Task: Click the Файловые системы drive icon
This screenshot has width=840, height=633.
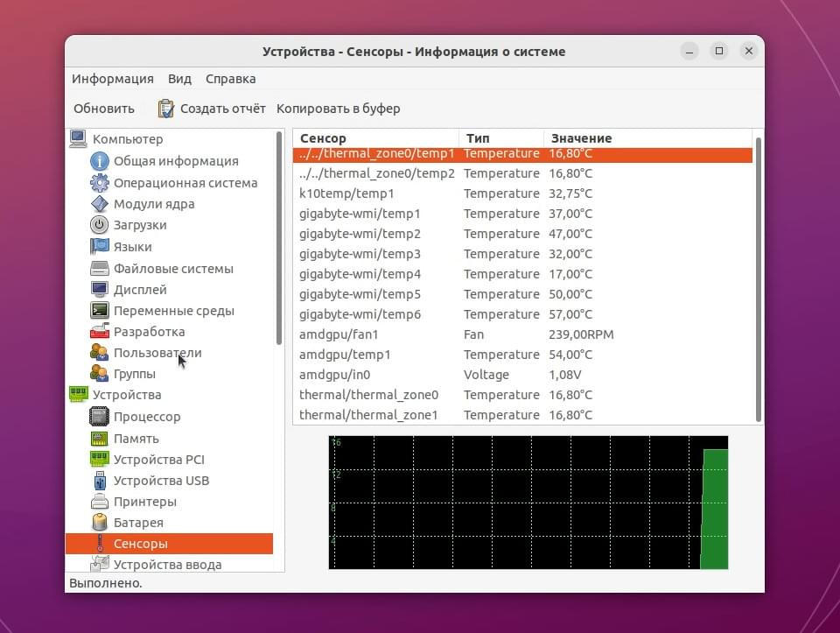Action: 99,268
